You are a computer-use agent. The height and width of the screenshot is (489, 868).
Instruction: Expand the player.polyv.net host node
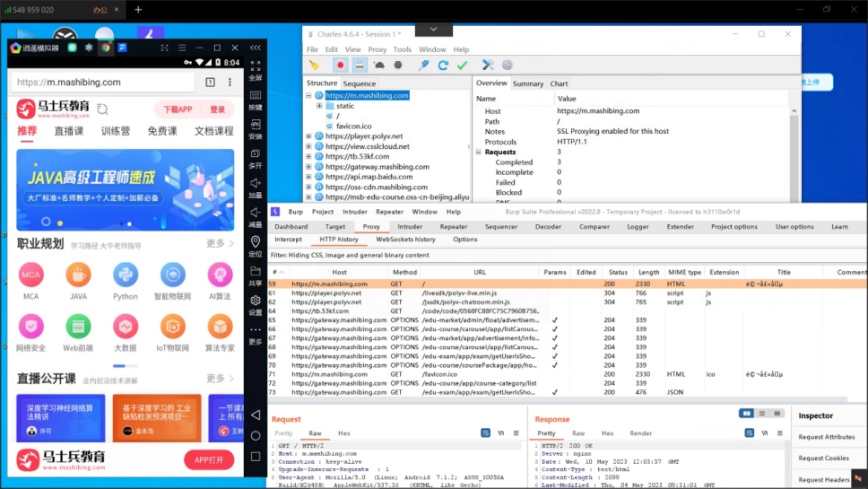(308, 136)
